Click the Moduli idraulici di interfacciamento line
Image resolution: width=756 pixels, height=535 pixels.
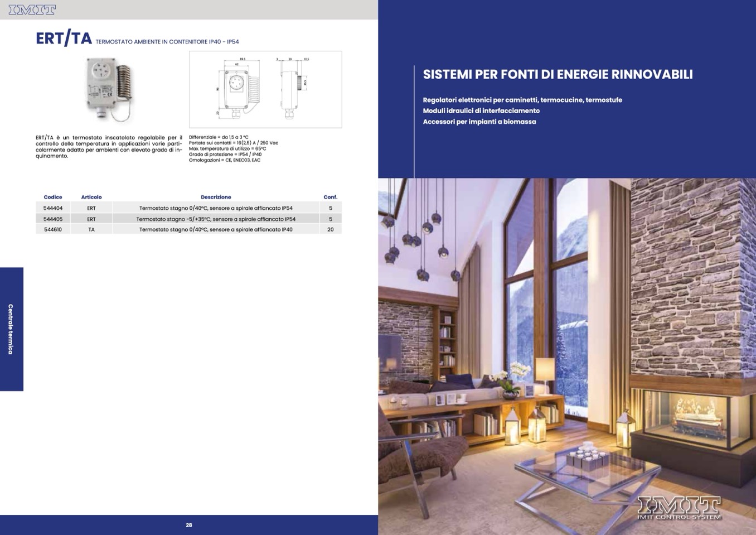tap(481, 110)
